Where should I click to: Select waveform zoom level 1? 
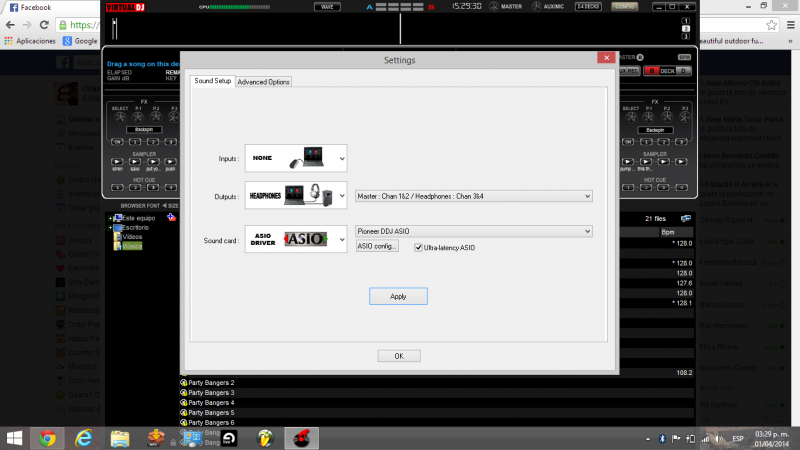[x=685, y=21]
